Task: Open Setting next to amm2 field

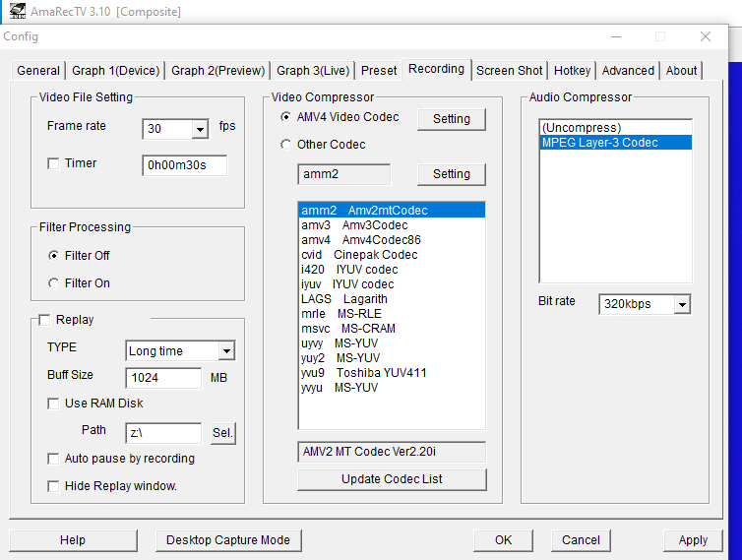Action: click(452, 174)
